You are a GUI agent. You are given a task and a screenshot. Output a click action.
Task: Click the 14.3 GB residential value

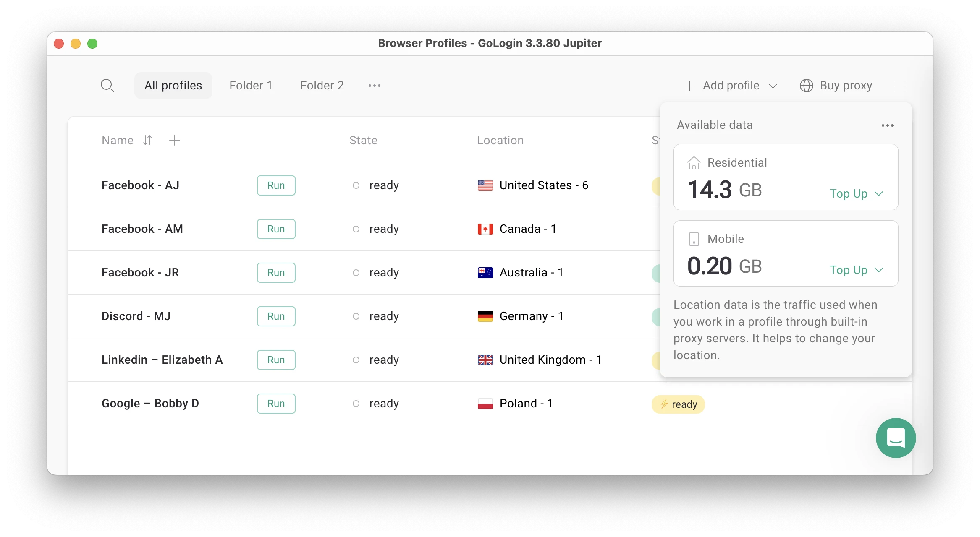click(725, 190)
